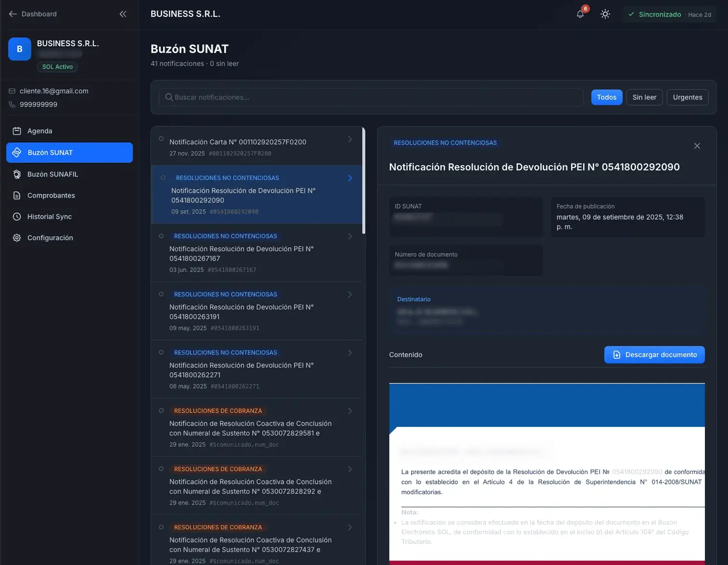Expand Notificación Carta N° 001102920257F0200 chevron

350,139
